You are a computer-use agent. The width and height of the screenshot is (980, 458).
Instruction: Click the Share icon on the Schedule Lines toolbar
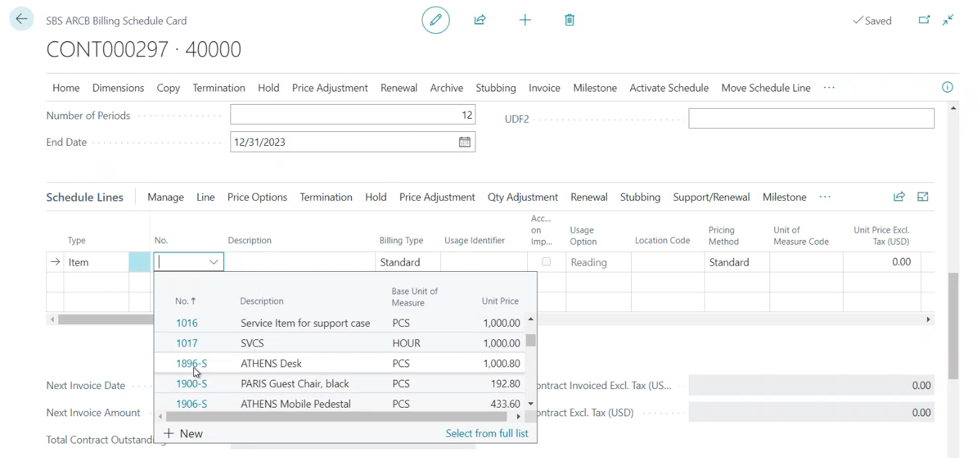point(899,196)
